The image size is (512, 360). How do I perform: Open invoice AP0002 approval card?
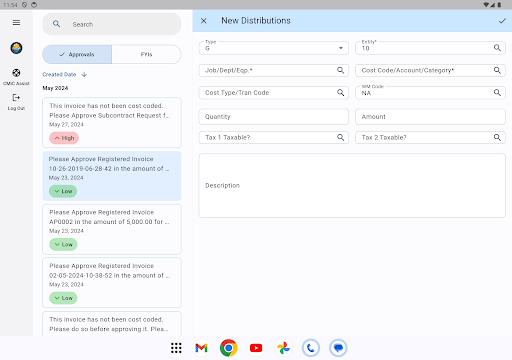[x=112, y=229]
